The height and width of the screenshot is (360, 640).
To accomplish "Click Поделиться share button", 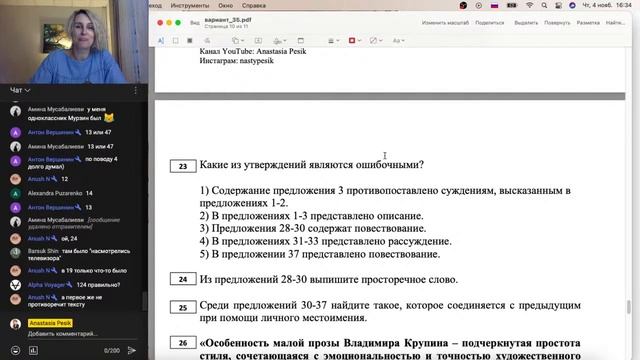I will tap(489, 23).
